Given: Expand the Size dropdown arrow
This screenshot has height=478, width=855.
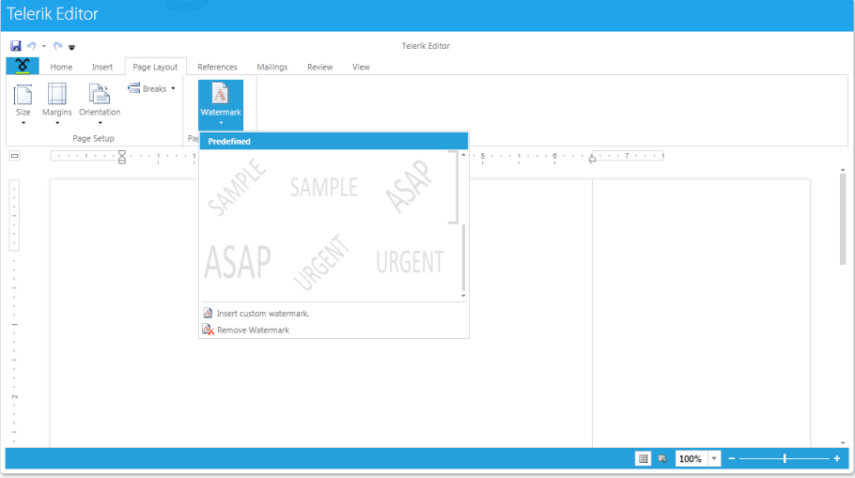Looking at the screenshot, I should point(23,123).
